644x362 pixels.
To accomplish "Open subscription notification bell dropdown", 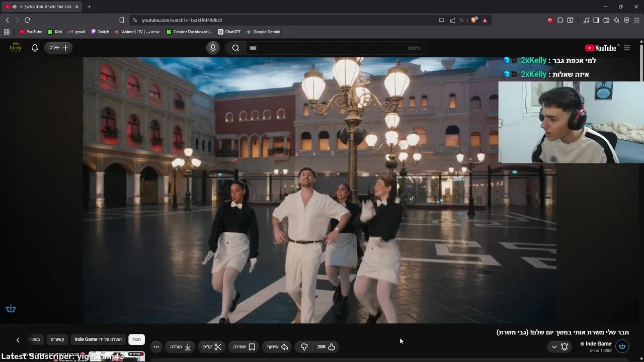I will (559, 346).
